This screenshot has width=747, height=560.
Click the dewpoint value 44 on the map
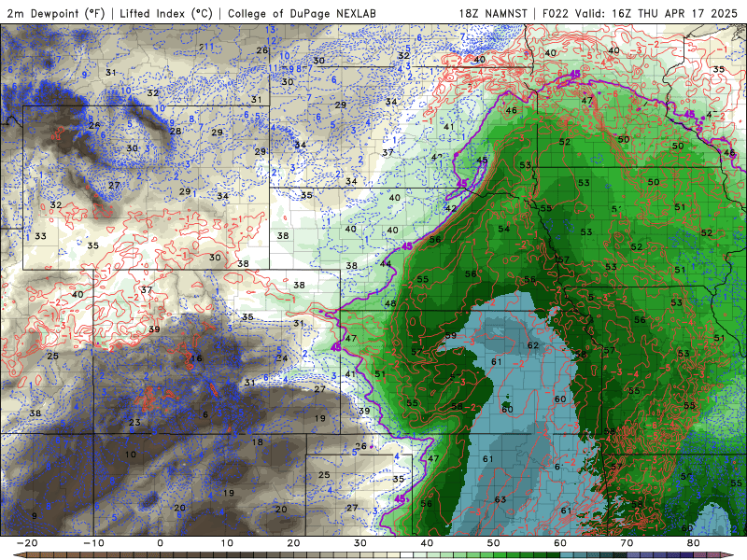pos(386,263)
